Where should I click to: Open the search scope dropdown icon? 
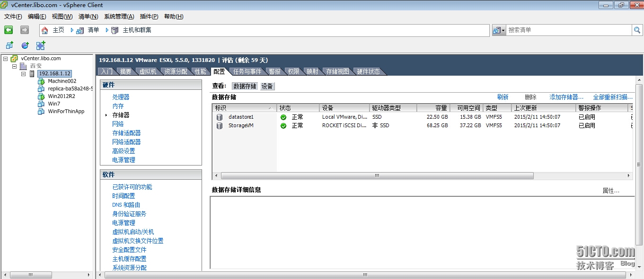click(499, 30)
